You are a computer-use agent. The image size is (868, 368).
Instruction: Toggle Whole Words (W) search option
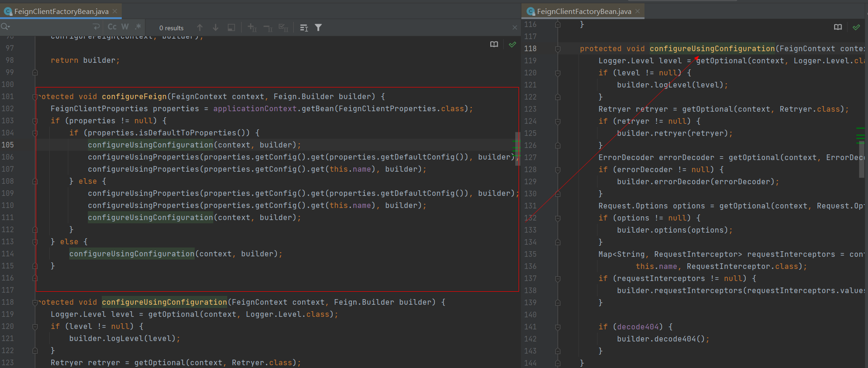(125, 27)
